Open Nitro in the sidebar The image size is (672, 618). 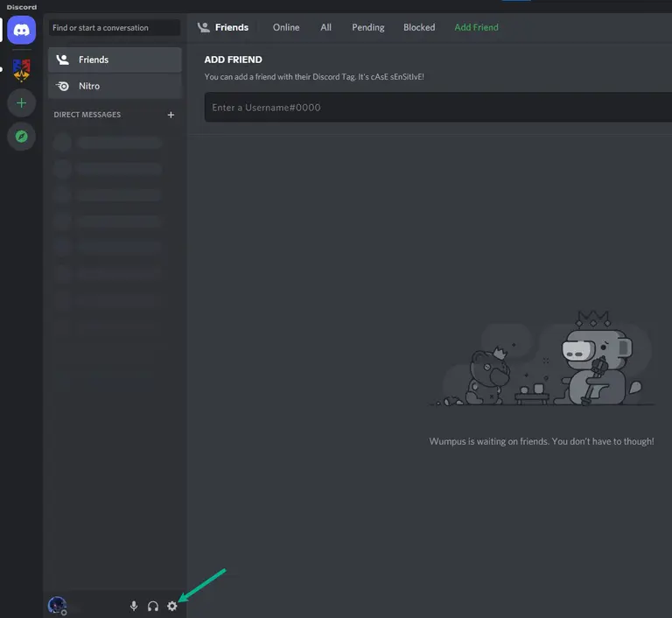pyautogui.click(x=115, y=86)
